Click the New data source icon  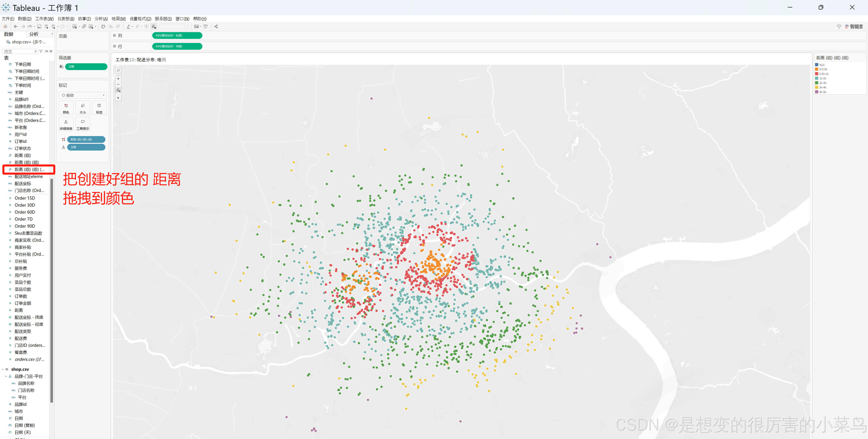(47, 27)
